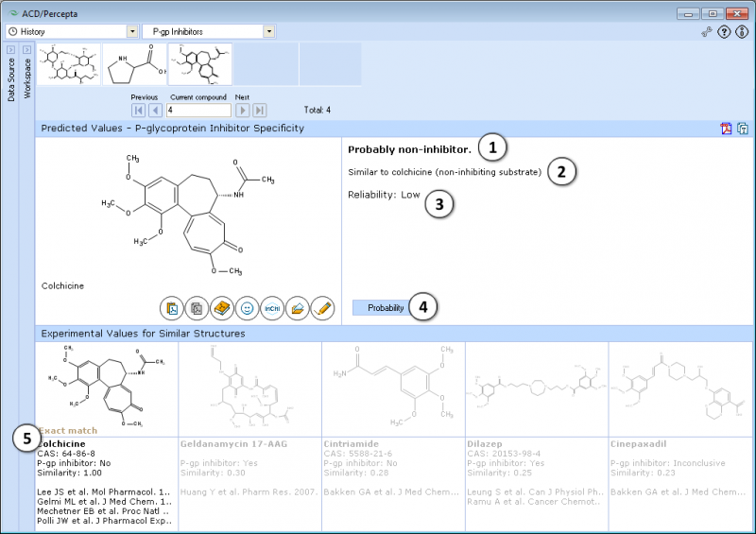Click the pencil edit structure icon
Screen dimensions: 756x534
pos(323,307)
